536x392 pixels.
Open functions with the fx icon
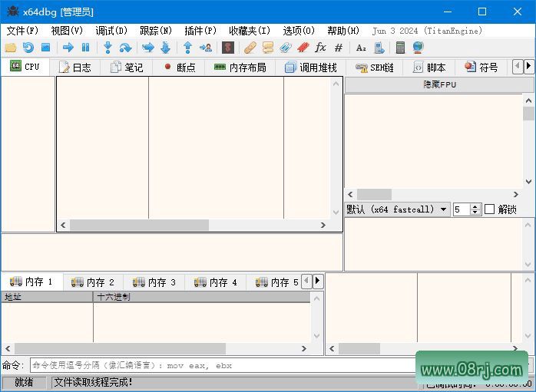tap(320, 47)
